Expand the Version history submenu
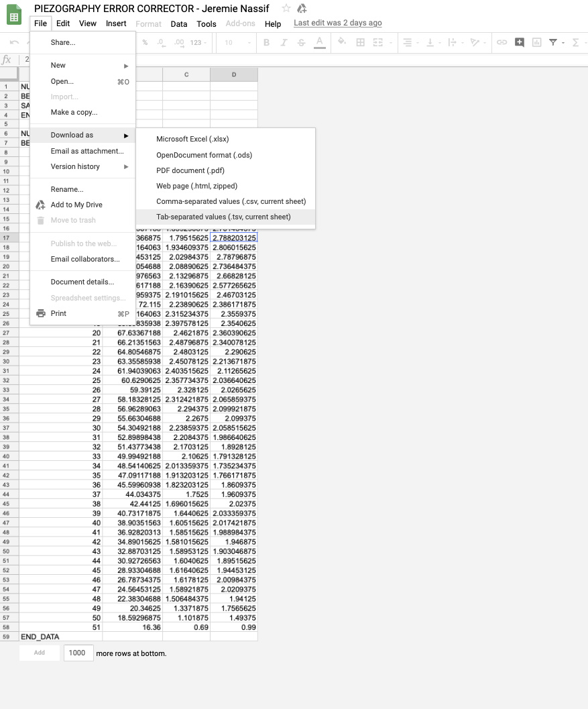This screenshot has height=709, width=588. tap(75, 166)
